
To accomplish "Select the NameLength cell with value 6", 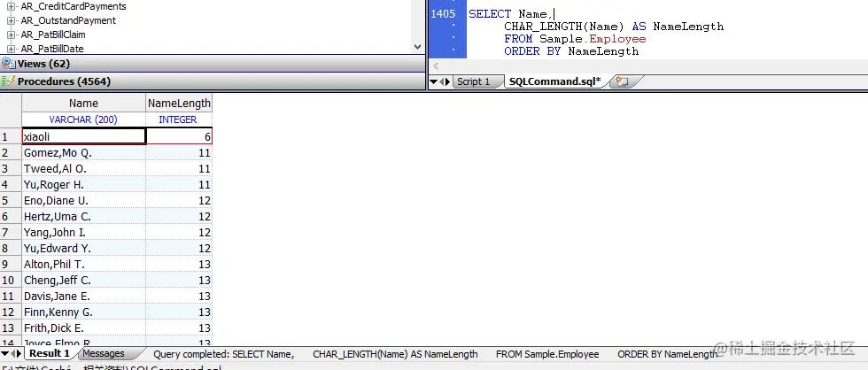I will click(x=179, y=136).
